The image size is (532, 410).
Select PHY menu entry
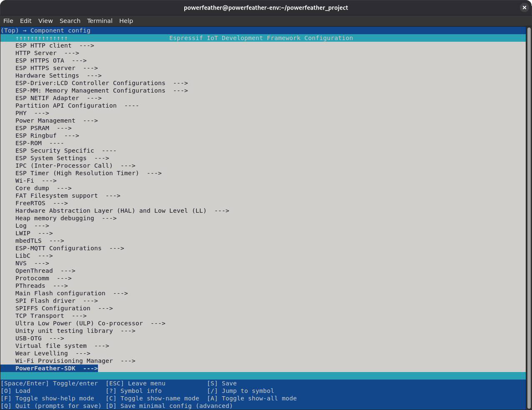[x=32, y=113]
